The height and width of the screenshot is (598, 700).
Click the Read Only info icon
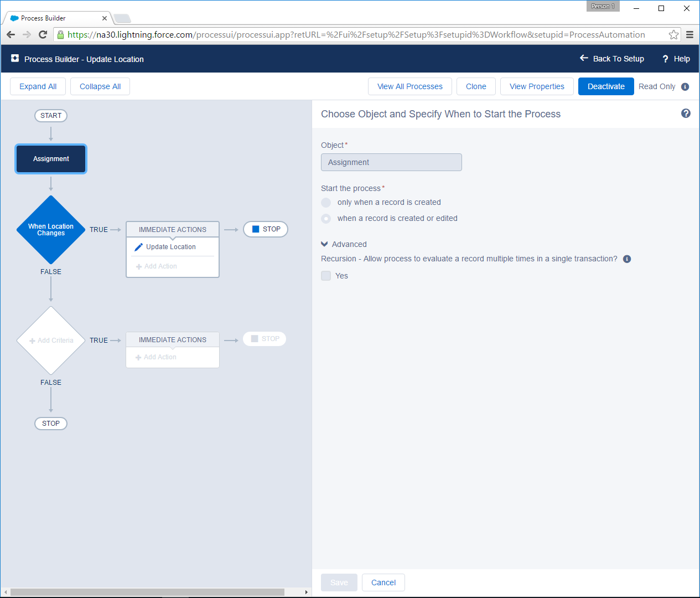[x=685, y=86]
